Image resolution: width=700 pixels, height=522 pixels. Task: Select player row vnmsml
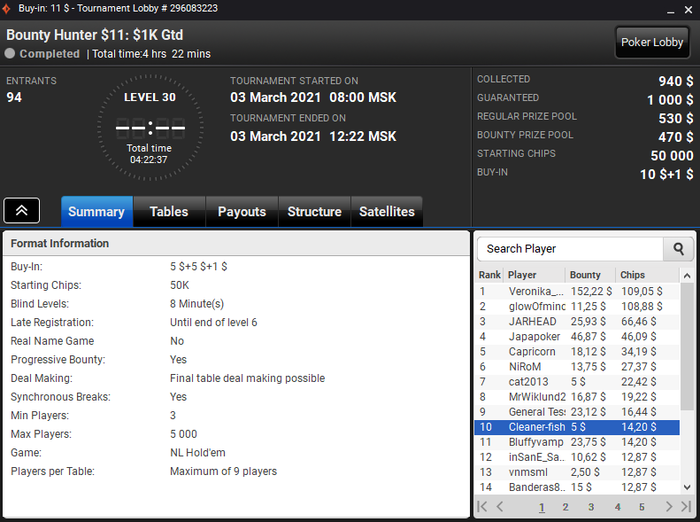click(577, 472)
